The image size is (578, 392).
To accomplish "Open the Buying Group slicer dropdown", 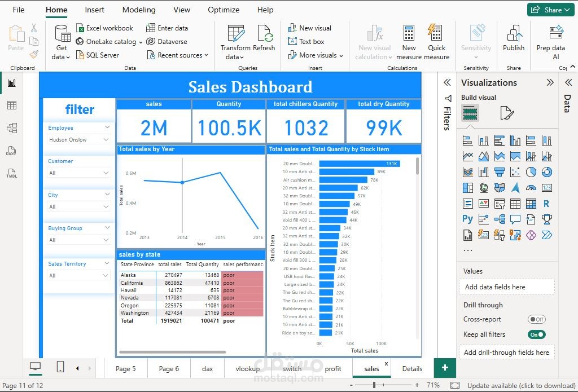I will [x=78, y=240].
